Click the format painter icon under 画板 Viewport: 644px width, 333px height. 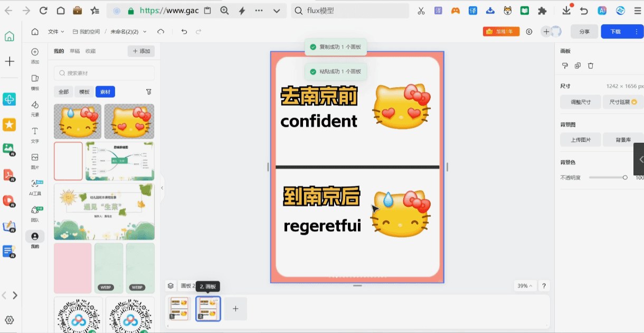point(565,66)
